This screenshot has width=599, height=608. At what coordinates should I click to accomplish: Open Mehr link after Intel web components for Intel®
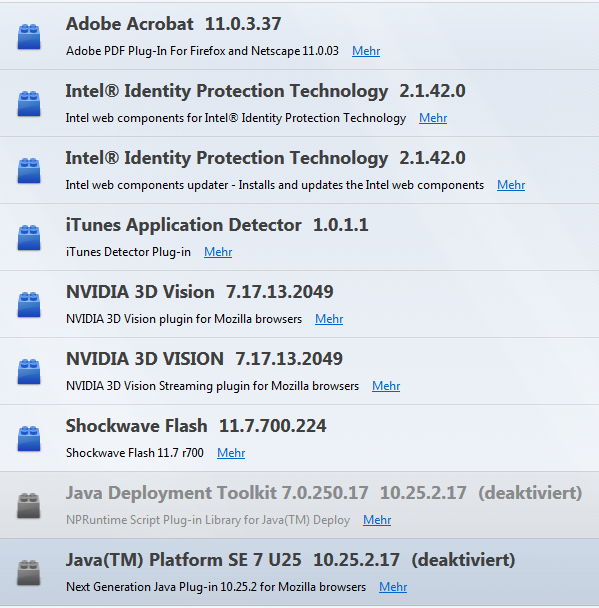click(433, 118)
